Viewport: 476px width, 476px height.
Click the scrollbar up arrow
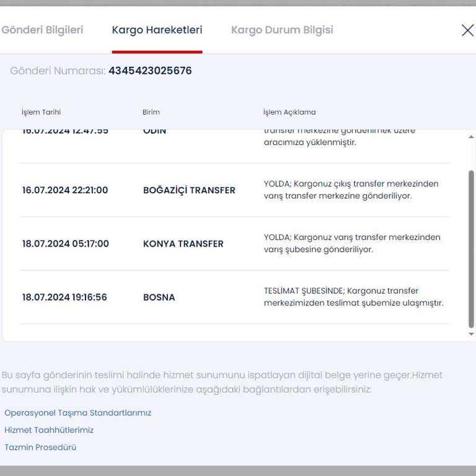471,137
